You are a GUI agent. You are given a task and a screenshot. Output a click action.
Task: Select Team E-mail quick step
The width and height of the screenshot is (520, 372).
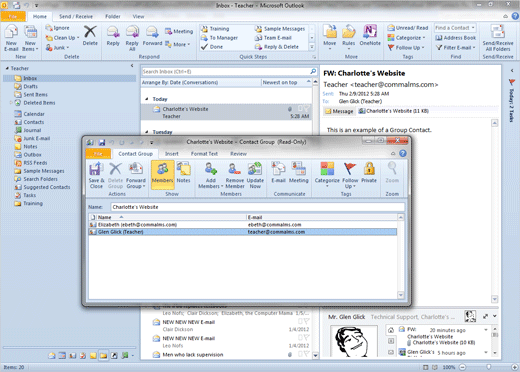pyautogui.click(x=273, y=38)
